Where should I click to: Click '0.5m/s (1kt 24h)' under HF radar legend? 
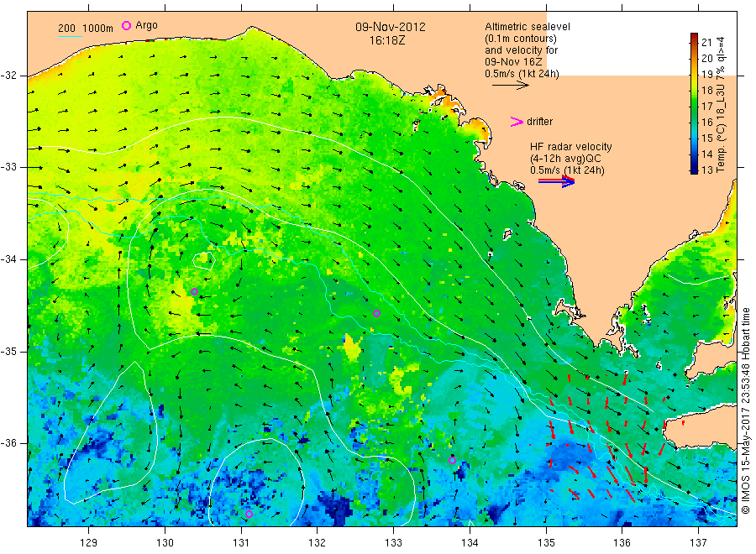tap(568, 170)
